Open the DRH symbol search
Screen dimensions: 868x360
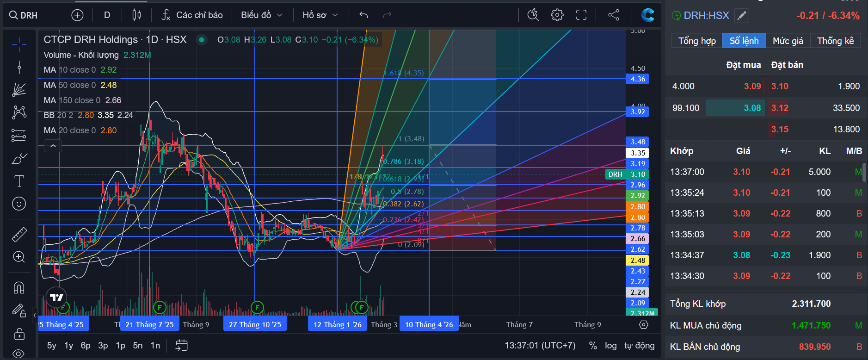click(24, 15)
